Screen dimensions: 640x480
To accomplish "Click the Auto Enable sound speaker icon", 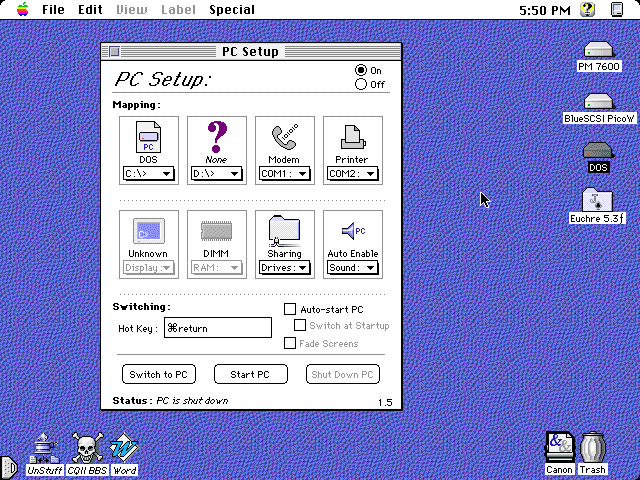I will point(353,231).
